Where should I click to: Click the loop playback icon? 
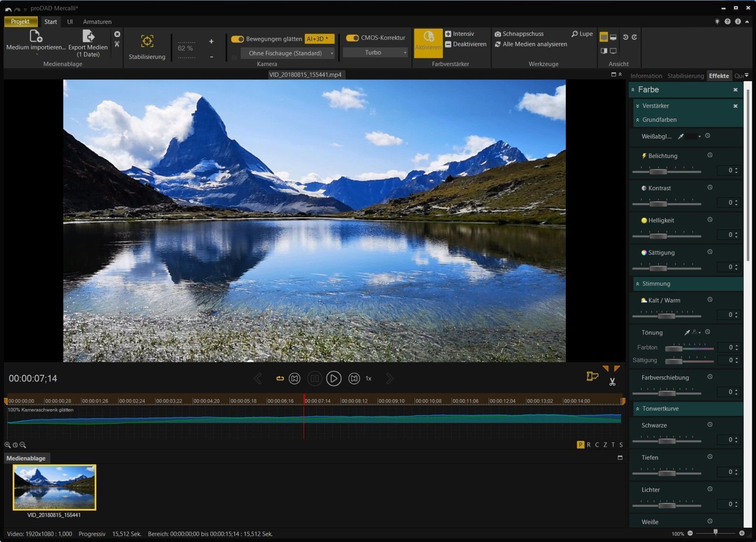[x=280, y=379]
